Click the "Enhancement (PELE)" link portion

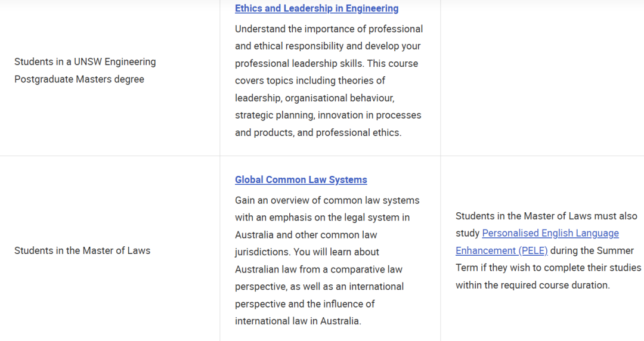(501, 250)
